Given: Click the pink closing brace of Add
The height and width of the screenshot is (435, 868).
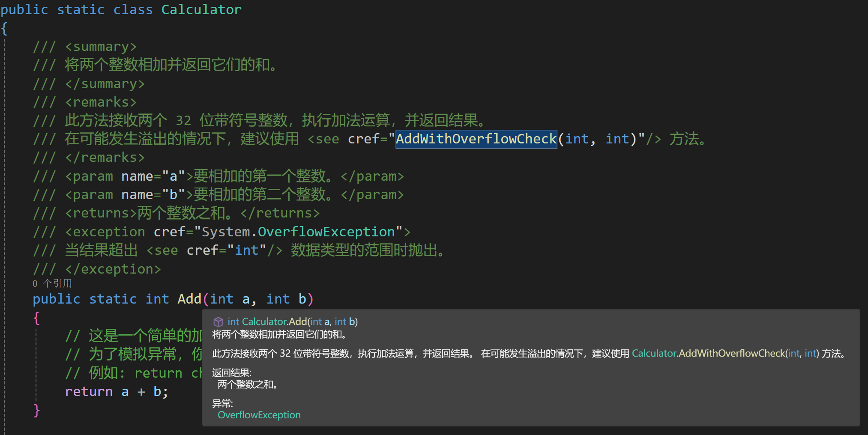Looking at the screenshot, I should tap(36, 410).
